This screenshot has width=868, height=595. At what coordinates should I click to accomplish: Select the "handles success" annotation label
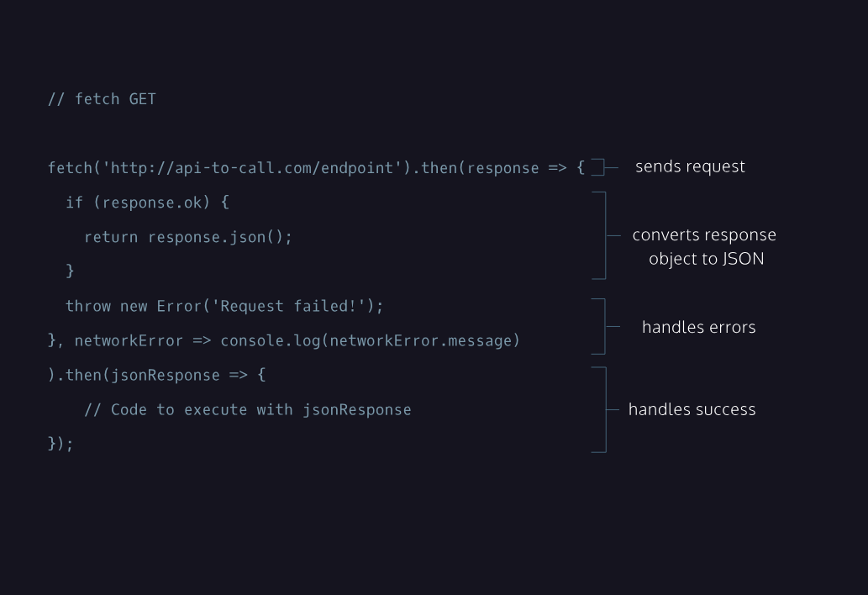(x=692, y=409)
